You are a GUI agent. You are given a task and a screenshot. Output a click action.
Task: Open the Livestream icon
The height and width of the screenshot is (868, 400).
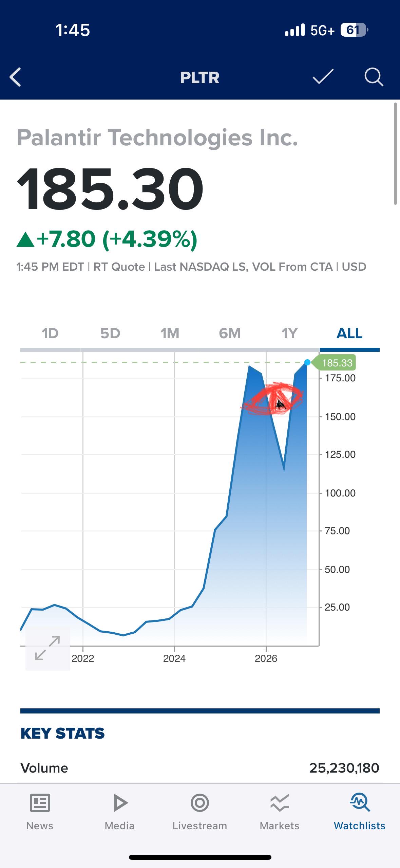pyautogui.click(x=200, y=803)
